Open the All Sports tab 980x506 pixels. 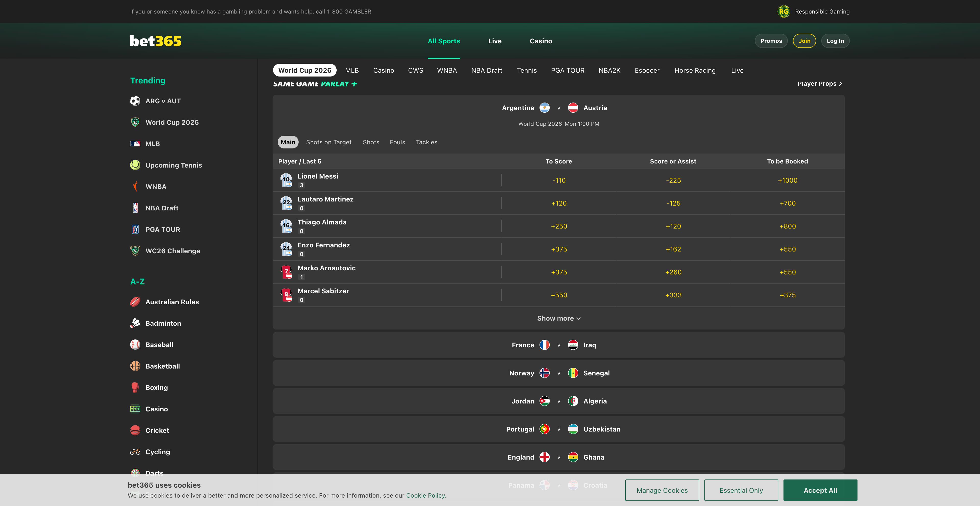pos(444,41)
